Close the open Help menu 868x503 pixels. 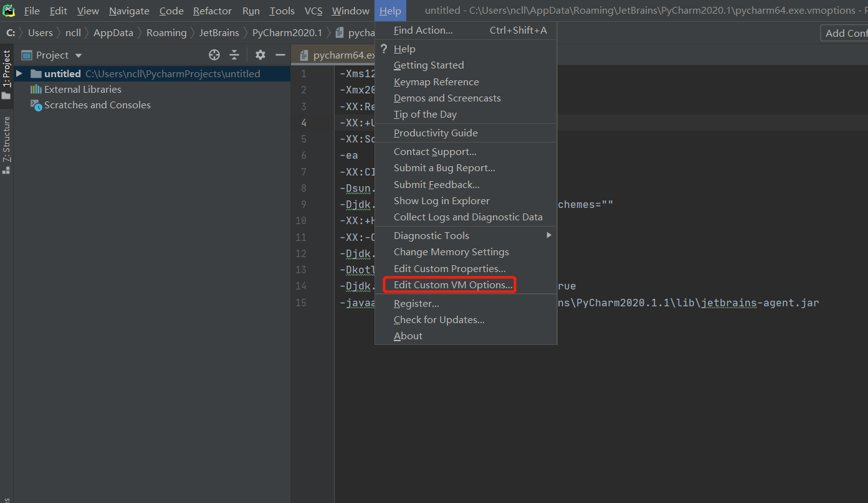tap(391, 11)
